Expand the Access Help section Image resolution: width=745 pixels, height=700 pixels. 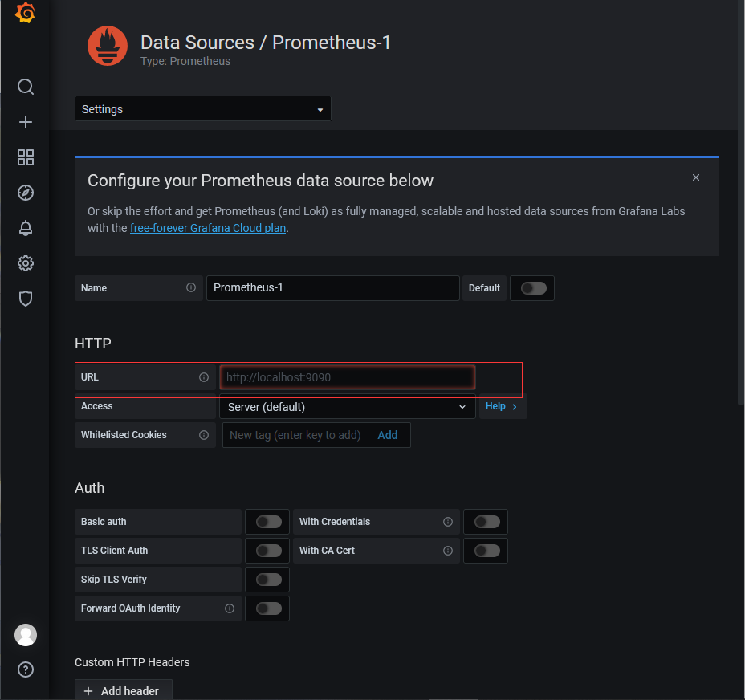click(x=502, y=406)
